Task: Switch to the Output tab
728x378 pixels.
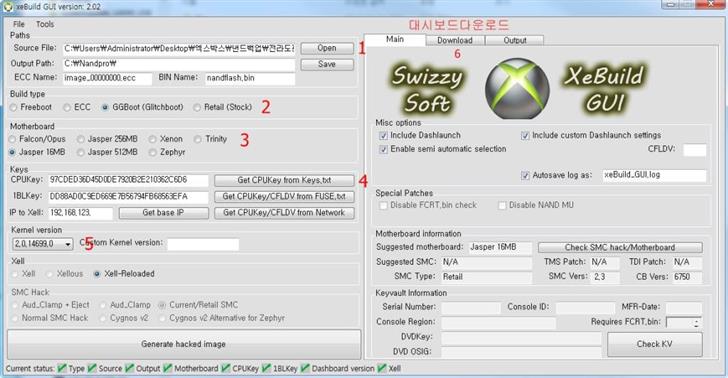Action: [514, 40]
